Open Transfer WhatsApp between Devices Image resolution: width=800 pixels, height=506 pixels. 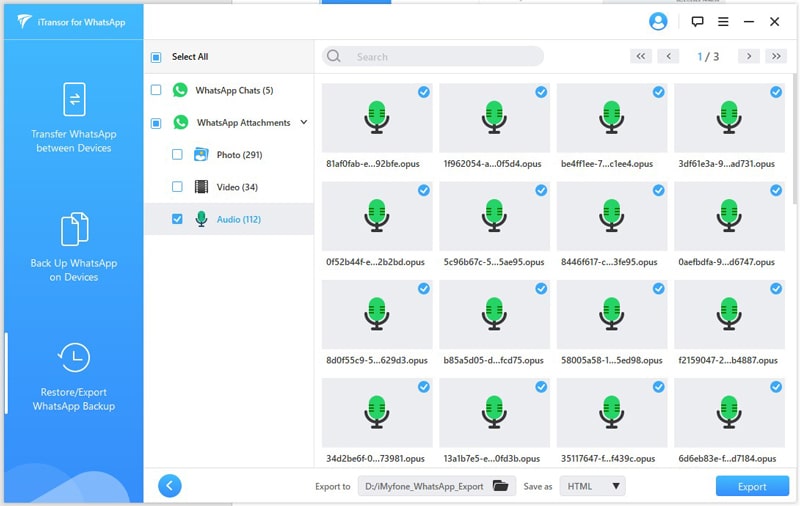click(74, 118)
